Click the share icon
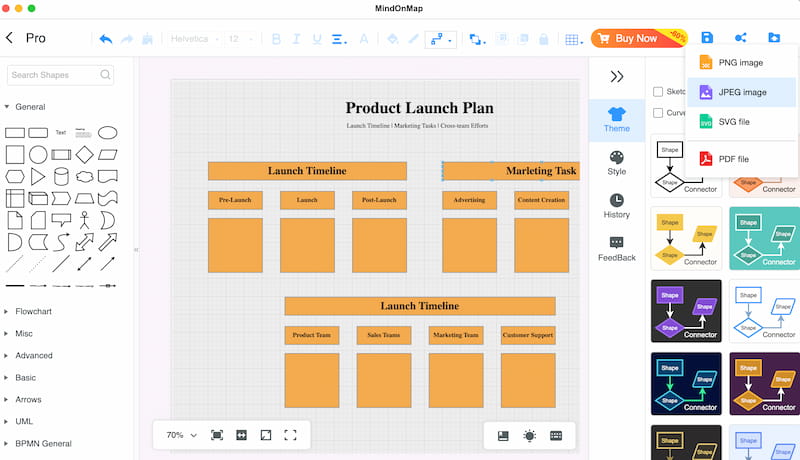This screenshot has height=460, width=800. pyautogui.click(x=741, y=37)
